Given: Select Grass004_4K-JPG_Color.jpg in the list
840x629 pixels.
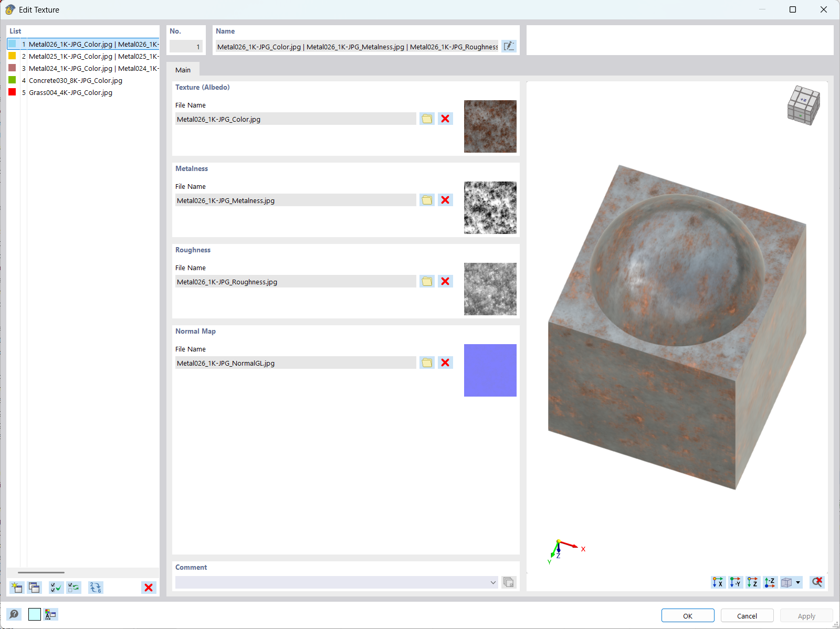Looking at the screenshot, I should (70, 92).
